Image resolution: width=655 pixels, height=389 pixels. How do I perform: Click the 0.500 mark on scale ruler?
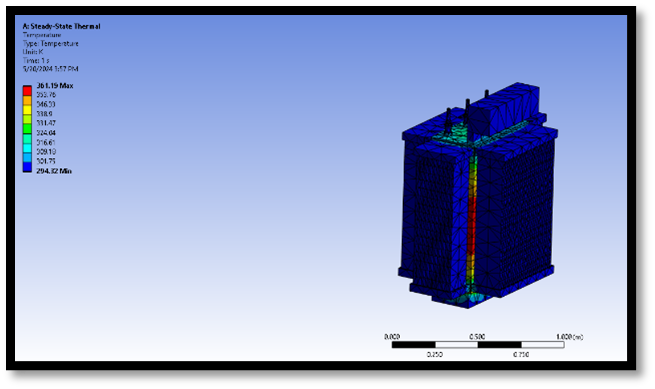477,336
